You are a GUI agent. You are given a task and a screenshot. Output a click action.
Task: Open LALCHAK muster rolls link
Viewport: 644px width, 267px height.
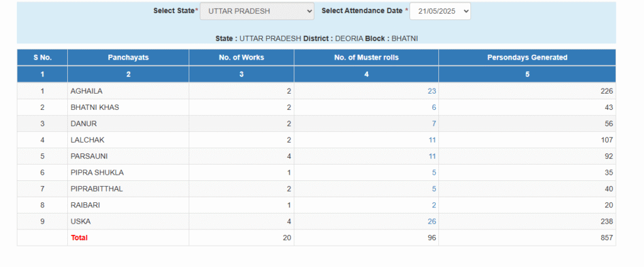(432, 140)
